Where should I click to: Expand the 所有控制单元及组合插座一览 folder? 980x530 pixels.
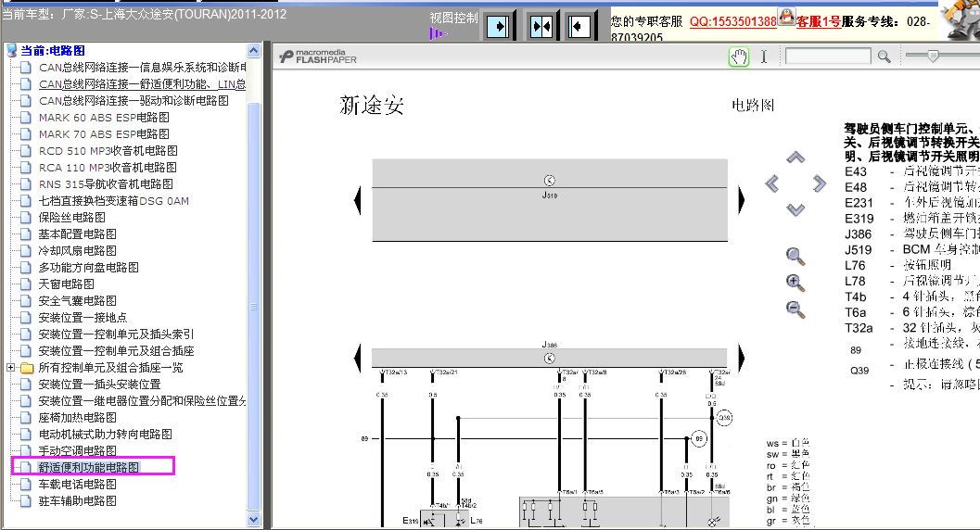10,368
